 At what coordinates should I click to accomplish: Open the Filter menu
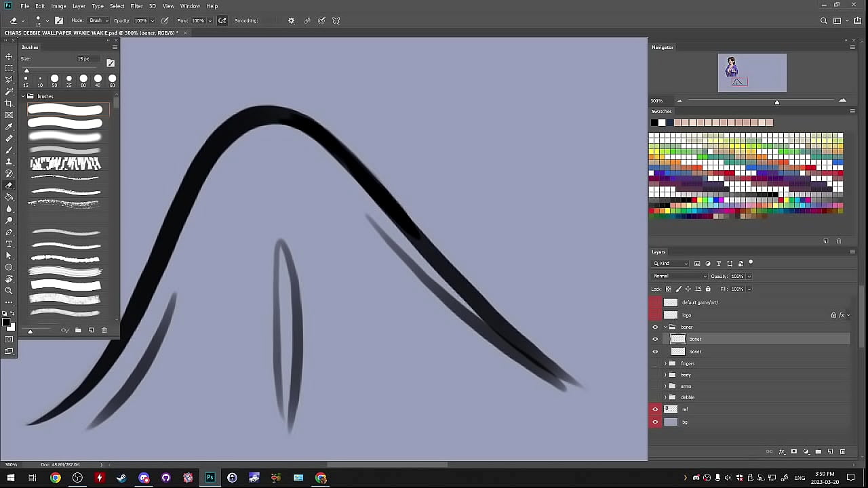coord(136,6)
